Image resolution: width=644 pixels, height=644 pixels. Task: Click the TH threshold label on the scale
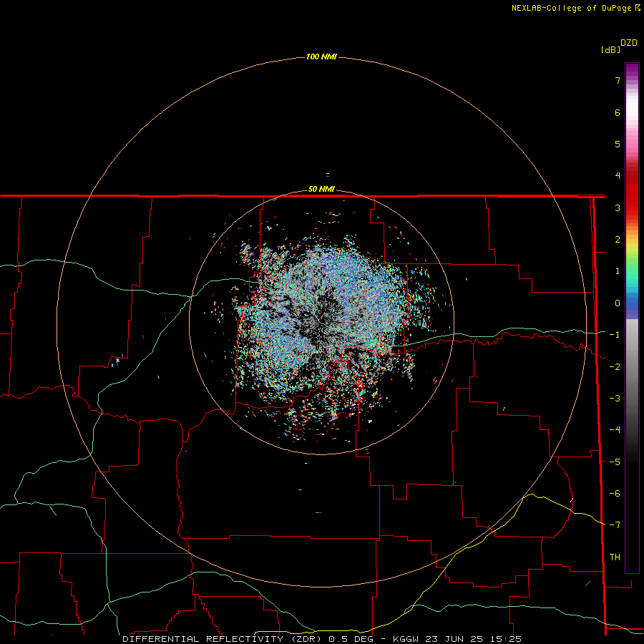(615, 557)
